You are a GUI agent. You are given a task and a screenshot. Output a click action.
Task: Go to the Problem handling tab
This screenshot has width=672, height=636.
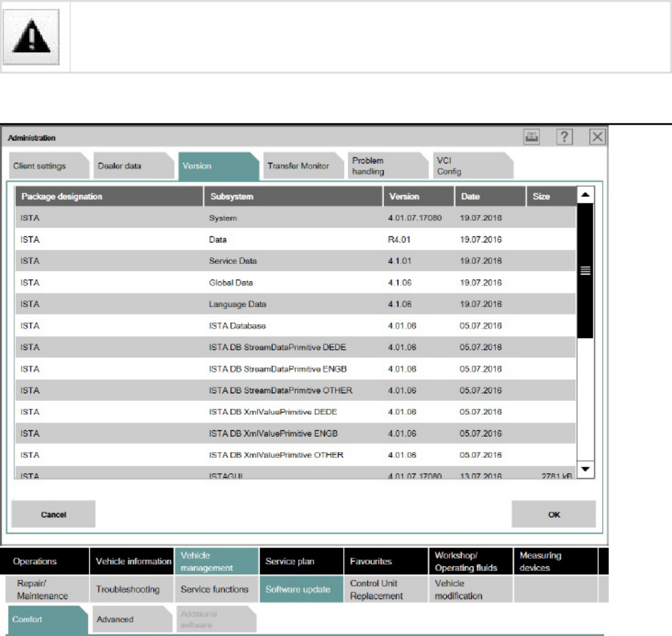point(388,166)
